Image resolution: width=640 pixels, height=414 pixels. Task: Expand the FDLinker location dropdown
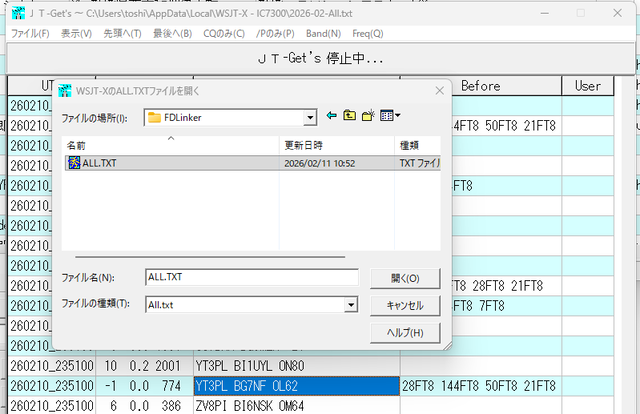pos(310,118)
